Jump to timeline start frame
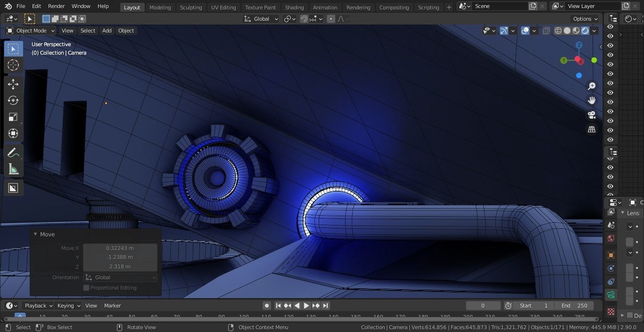 (x=278, y=306)
